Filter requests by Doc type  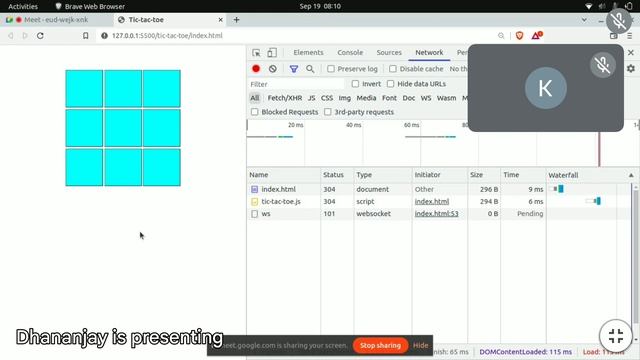click(x=409, y=98)
